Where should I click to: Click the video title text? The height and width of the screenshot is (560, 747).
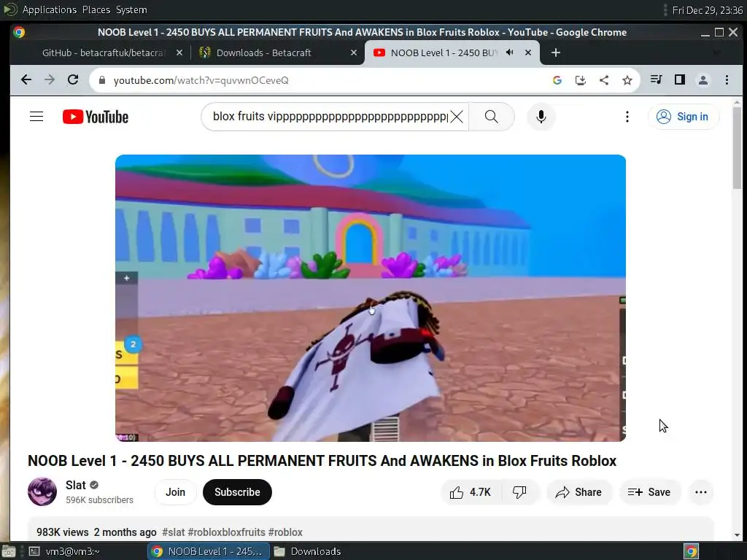(322, 461)
